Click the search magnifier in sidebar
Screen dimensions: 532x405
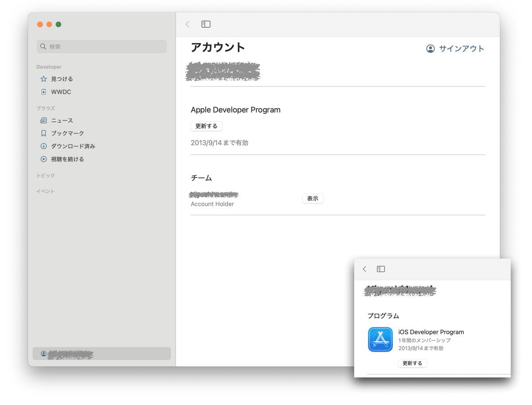43,46
